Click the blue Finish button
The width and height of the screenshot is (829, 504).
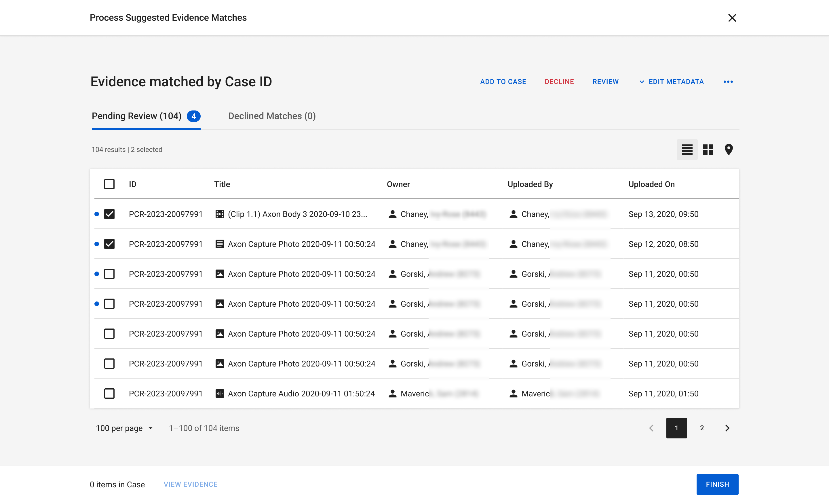(717, 484)
